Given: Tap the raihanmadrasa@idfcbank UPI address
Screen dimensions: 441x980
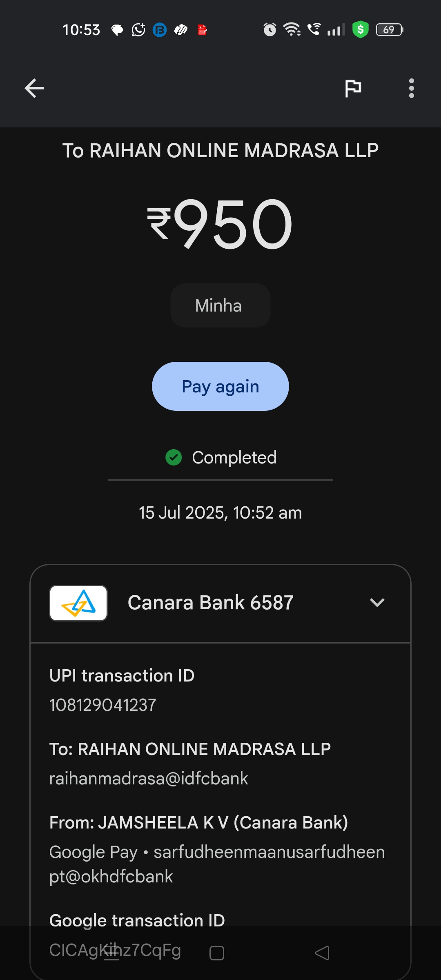Looking at the screenshot, I should pyautogui.click(x=149, y=779).
